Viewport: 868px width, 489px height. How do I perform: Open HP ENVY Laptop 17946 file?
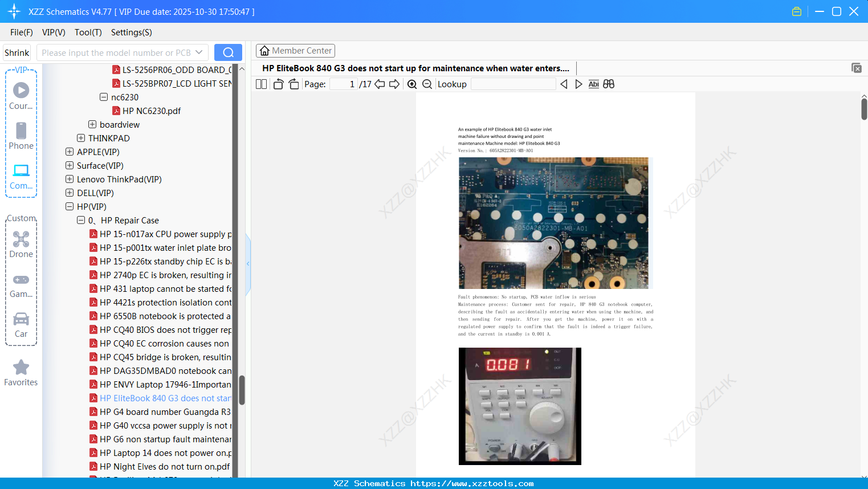coord(161,385)
